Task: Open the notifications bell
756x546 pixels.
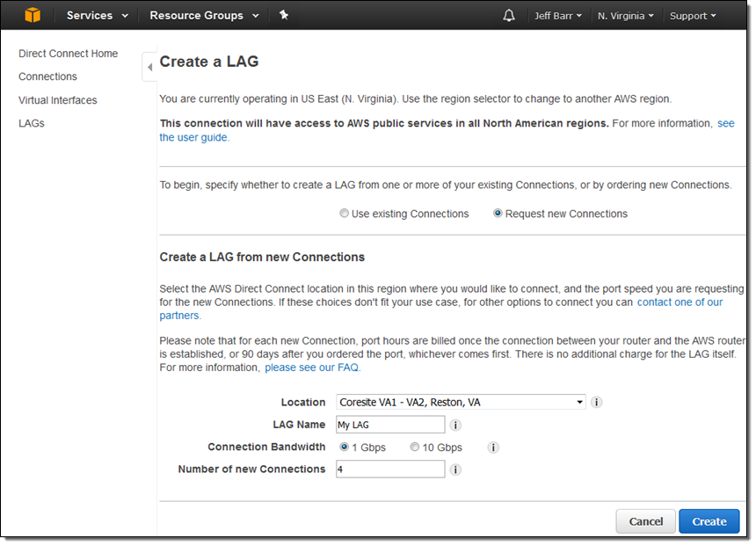Action: click(509, 16)
